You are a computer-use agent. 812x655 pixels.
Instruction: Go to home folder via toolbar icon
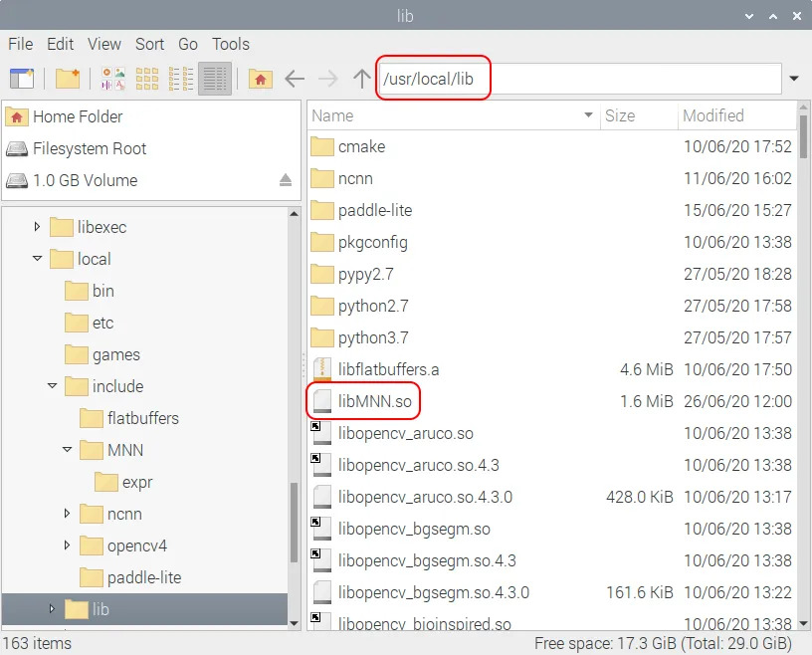(x=261, y=79)
